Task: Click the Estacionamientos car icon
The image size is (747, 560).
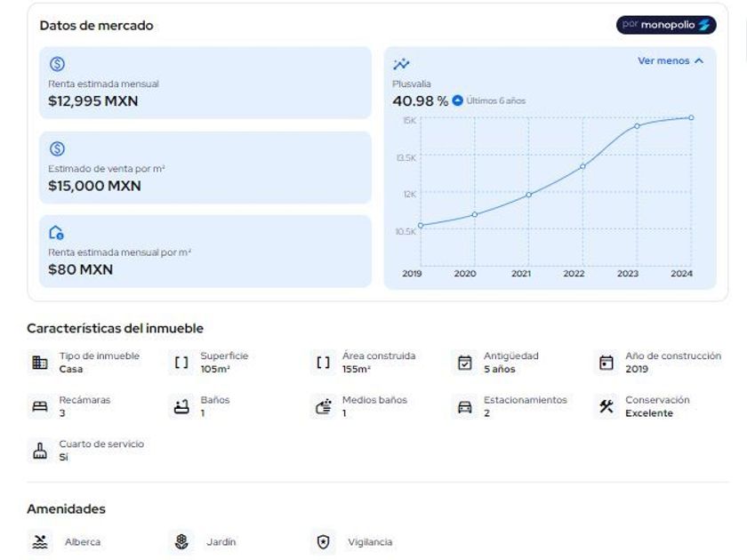Action: (464, 407)
